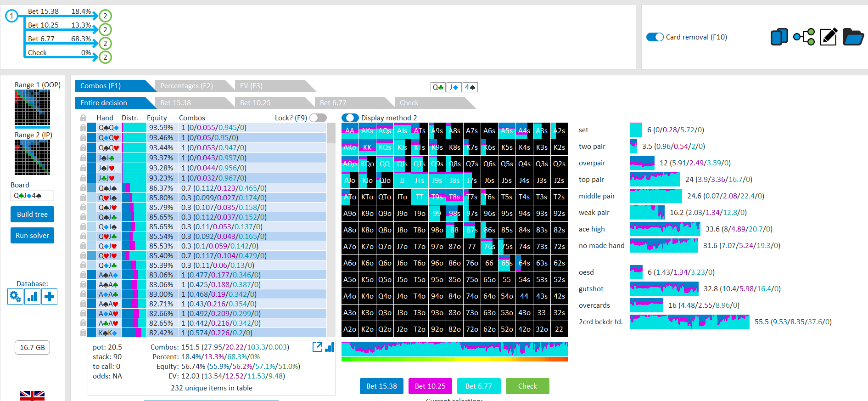The height and width of the screenshot is (401, 868).
Task: Select the AKs cell in matrix
Action: tap(367, 131)
